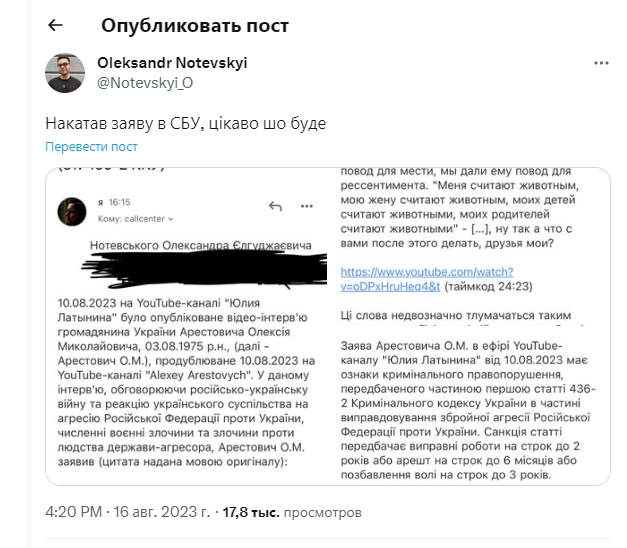The image size is (627, 548).
Task: Click "Перевести пост" to translate
Action: coord(91,146)
